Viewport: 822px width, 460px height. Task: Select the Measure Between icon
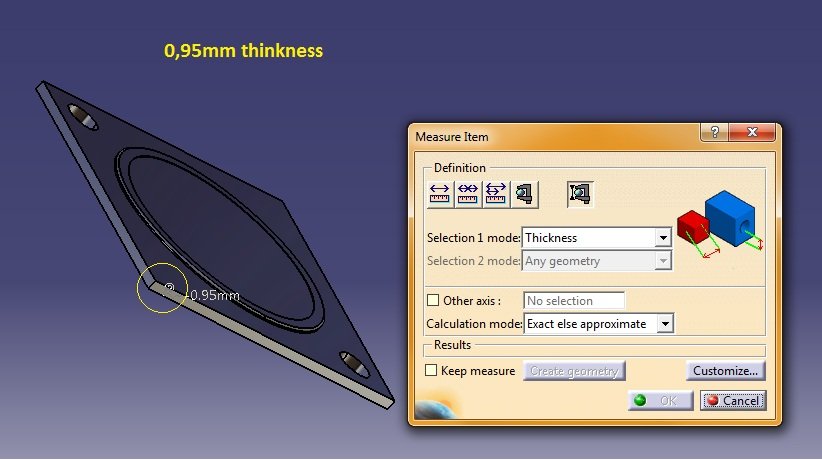point(440,193)
